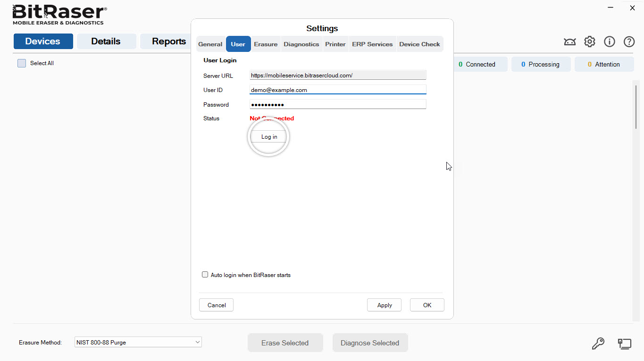
Task: Click the Not Connected status text
Action: coord(272,118)
